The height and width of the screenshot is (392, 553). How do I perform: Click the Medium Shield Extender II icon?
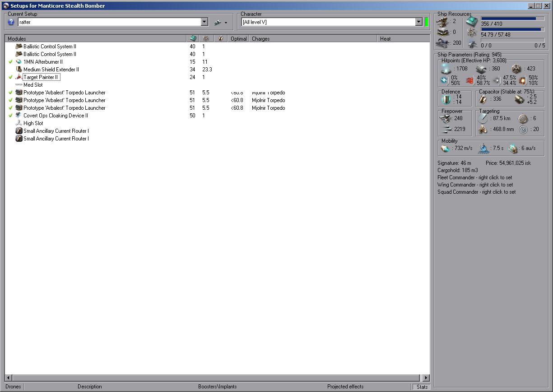click(x=19, y=70)
